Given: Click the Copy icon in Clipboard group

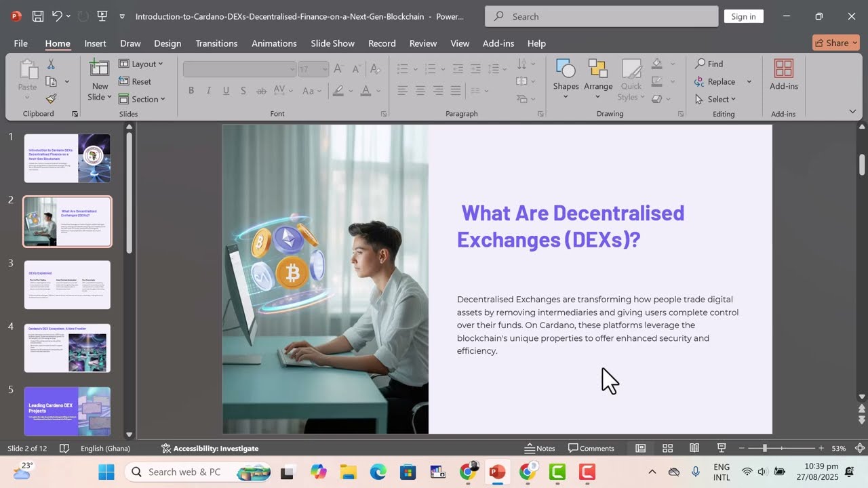Looking at the screenshot, I should point(51,81).
